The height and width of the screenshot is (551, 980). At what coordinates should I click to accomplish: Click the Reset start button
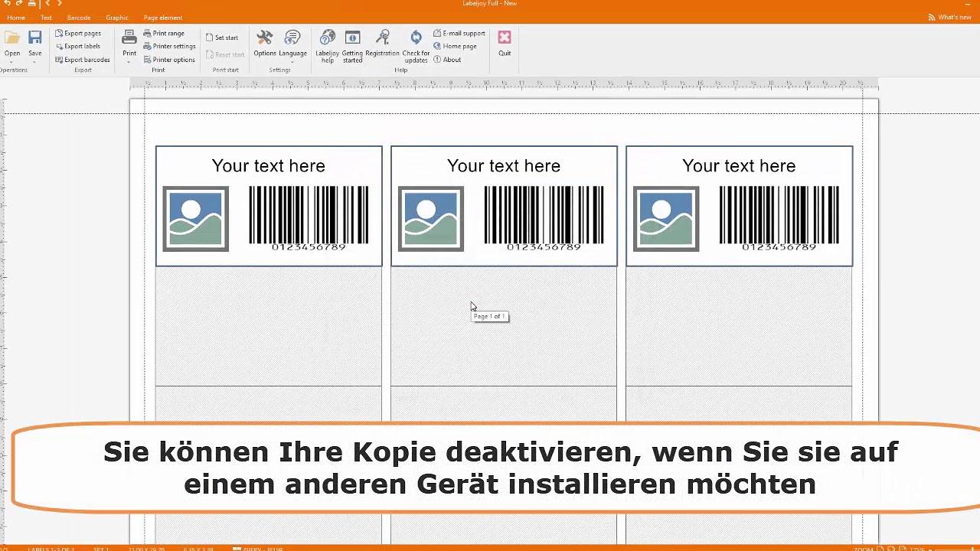[x=225, y=55]
